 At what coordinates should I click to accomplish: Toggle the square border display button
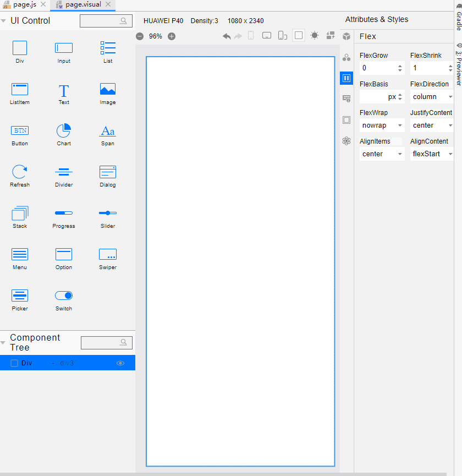click(x=299, y=36)
